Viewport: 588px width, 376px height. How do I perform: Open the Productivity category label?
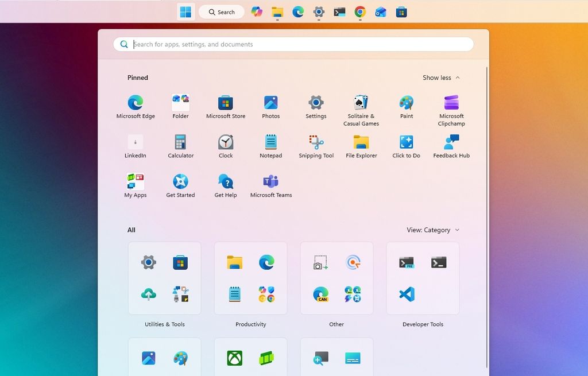[x=250, y=324]
